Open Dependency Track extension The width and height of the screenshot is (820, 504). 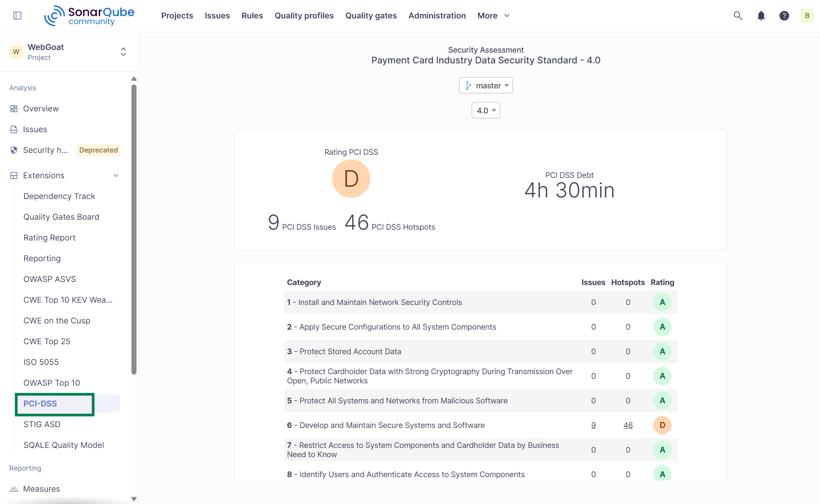[x=59, y=196]
